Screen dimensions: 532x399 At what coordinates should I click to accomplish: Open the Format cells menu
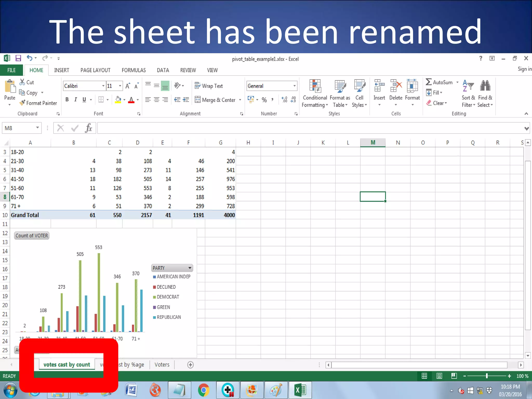click(x=413, y=93)
